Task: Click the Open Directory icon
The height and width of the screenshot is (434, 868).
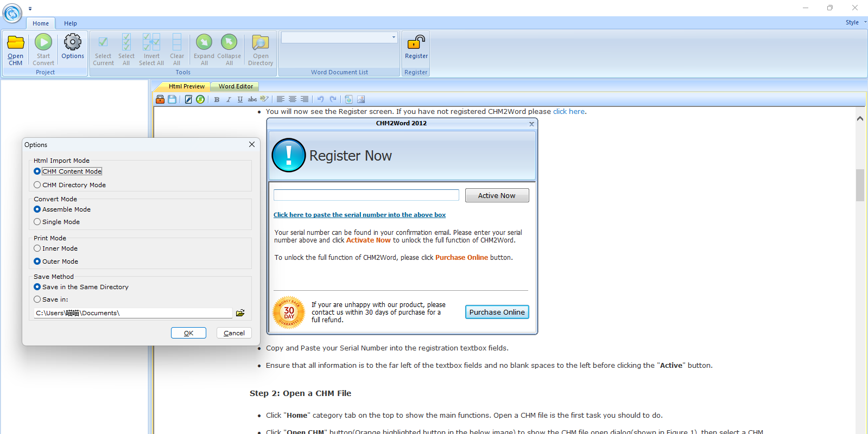Action: click(261, 42)
